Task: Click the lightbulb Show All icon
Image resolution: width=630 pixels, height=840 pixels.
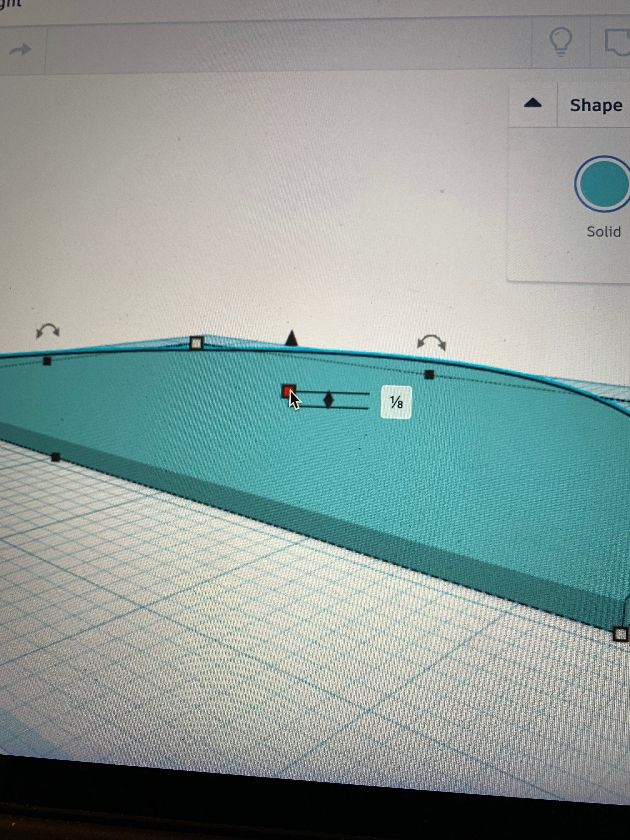Action: (x=561, y=42)
